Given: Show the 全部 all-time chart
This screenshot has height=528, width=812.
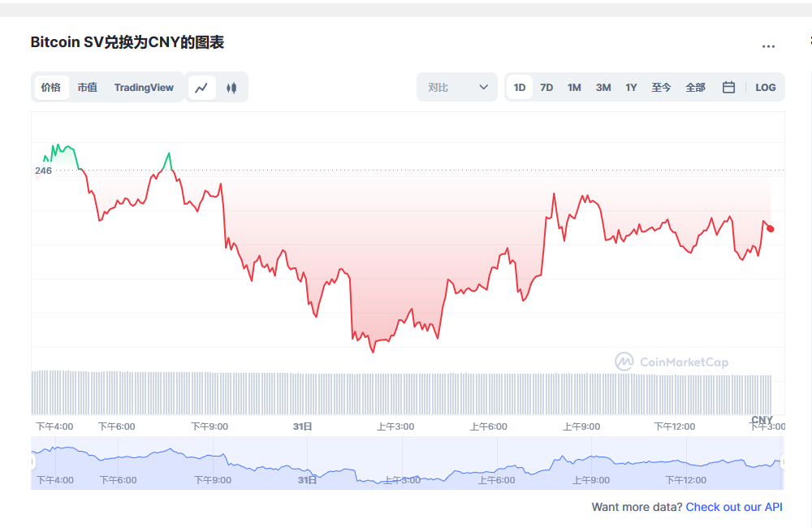Looking at the screenshot, I should pyautogui.click(x=695, y=87).
